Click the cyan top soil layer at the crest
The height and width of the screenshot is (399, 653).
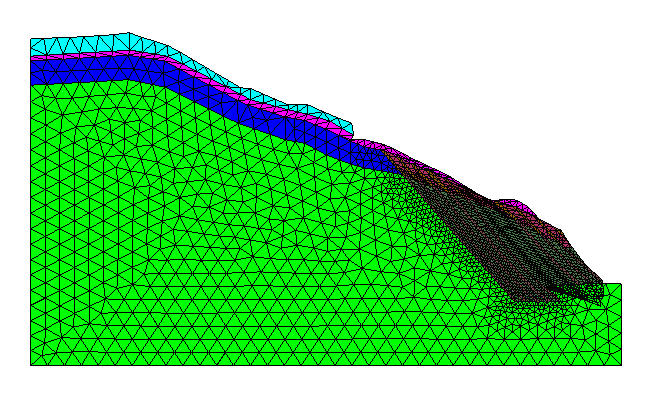[x=83, y=44]
